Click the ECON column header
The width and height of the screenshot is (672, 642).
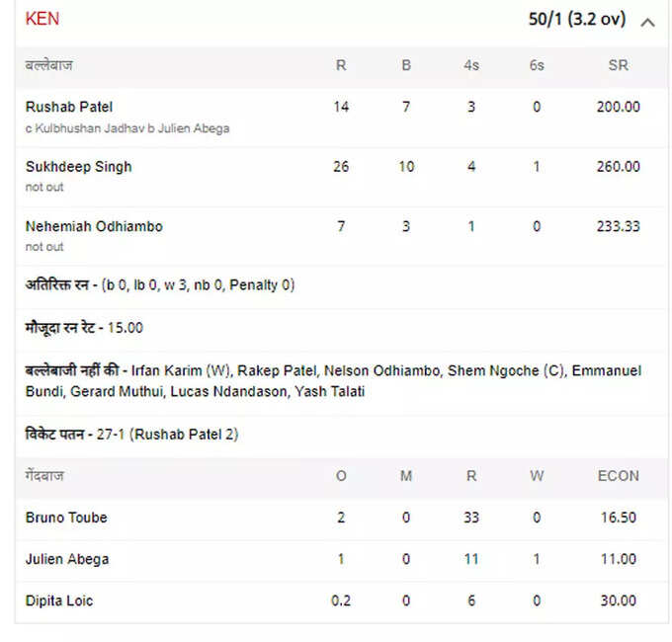coord(618,476)
